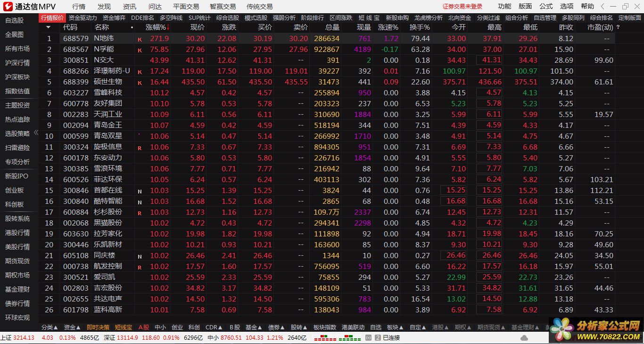Click 中小 index value 8760.51
Viewport: 644px width, 344px height.
(231, 337)
